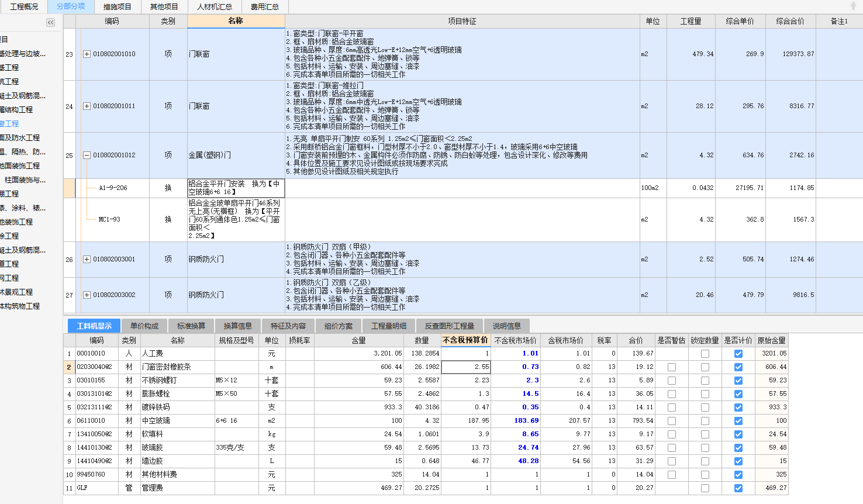863x504 pixels.
Task: Select sub-item row A1-9-206
Action: tap(113, 188)
